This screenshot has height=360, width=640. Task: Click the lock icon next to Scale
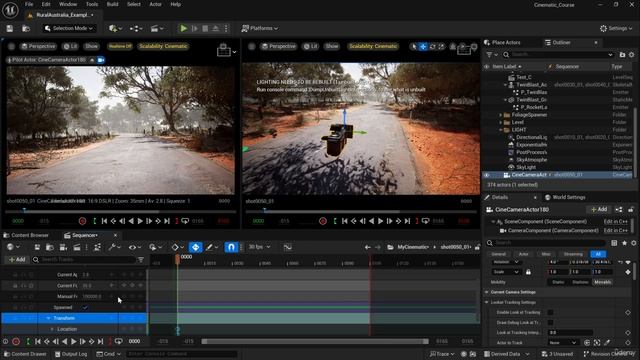pos(528,272)
